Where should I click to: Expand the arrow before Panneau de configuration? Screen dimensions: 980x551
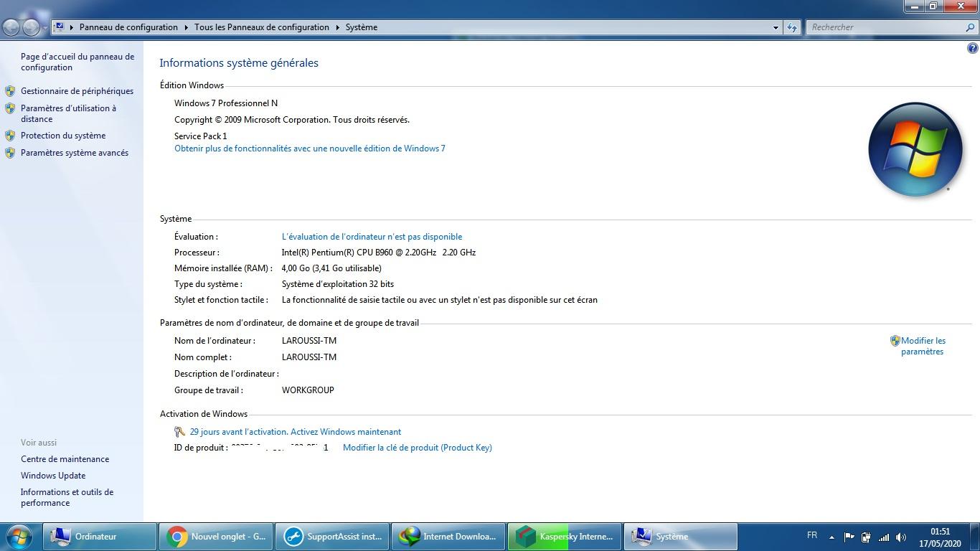[x=72, y=27]
